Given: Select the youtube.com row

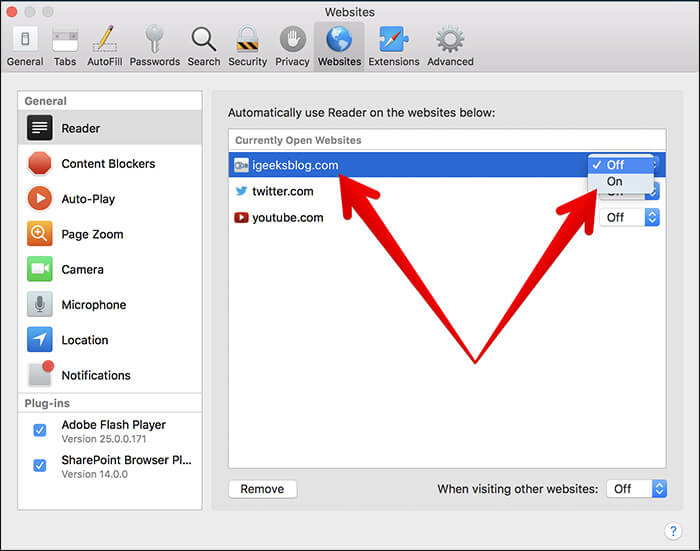Looking at the screenshot, I should [447, 217].
